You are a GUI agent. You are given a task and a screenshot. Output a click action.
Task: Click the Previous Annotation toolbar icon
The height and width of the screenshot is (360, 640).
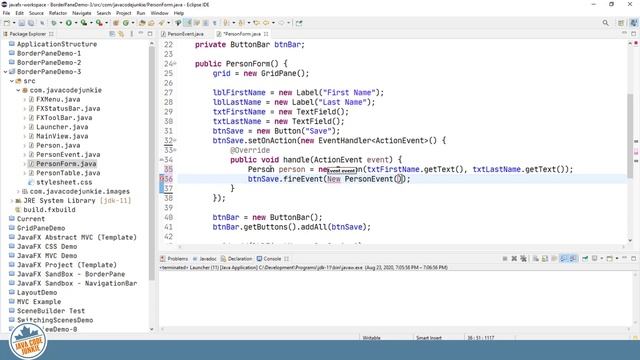tap(241, 23)
